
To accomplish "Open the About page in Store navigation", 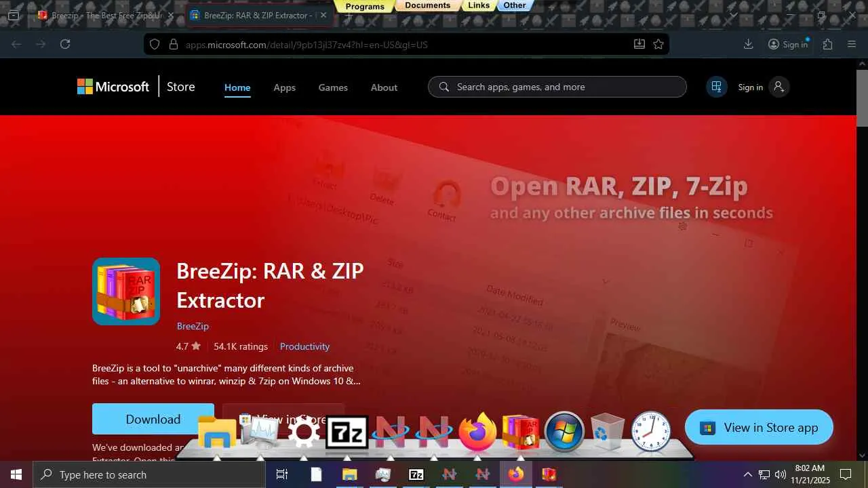I will 384,87.
